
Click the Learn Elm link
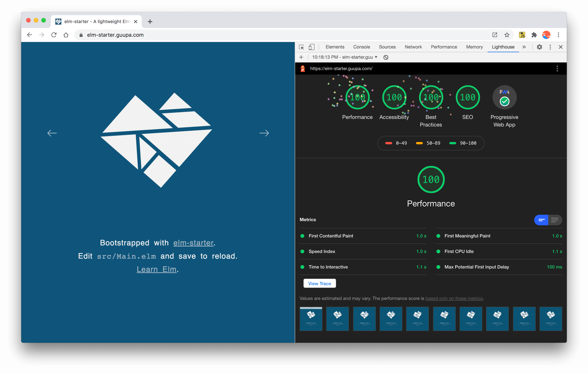[156, 269]
